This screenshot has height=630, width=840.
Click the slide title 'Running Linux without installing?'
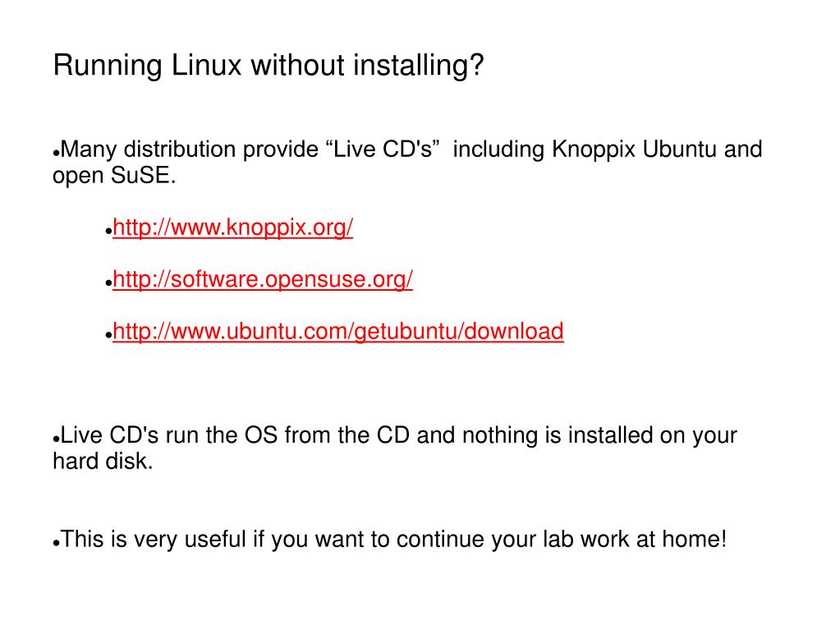[x=269, y=66]
